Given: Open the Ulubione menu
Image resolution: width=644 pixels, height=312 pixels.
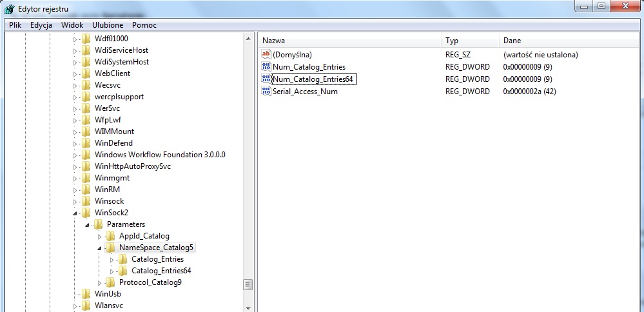Looking at the screenshot, I should click(x=107, y=25).
